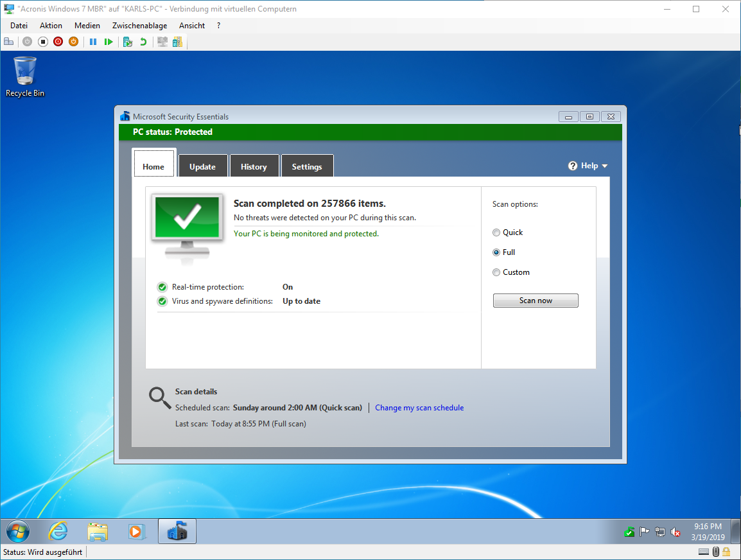Click the muted volume speaker tray icon
The height and width of the screenshot is (560, 741).
pos(676,532)
